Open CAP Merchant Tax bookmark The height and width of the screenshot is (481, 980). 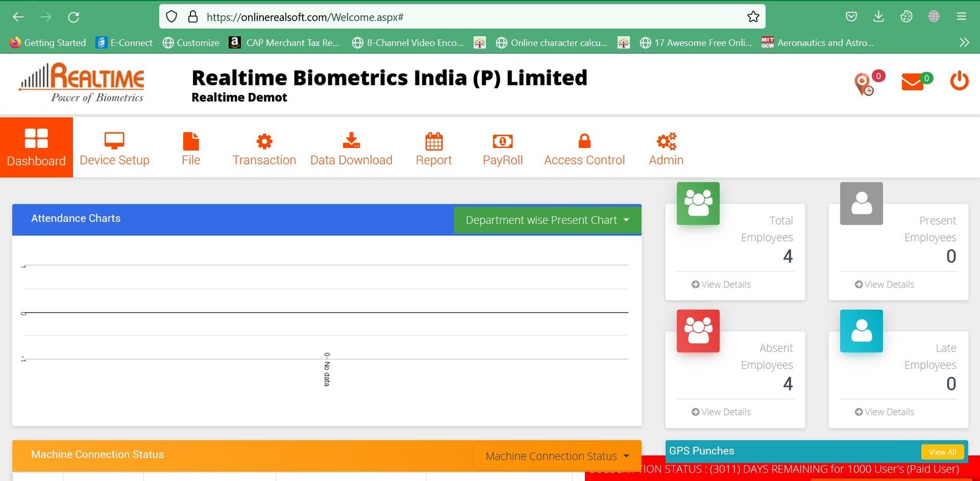[284, 42]
